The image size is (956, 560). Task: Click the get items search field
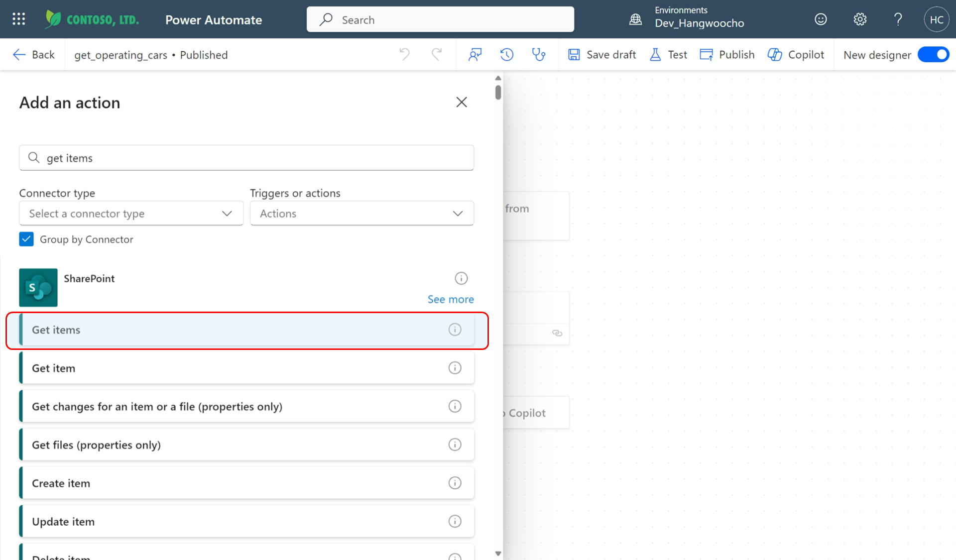(x=246, y=158)
